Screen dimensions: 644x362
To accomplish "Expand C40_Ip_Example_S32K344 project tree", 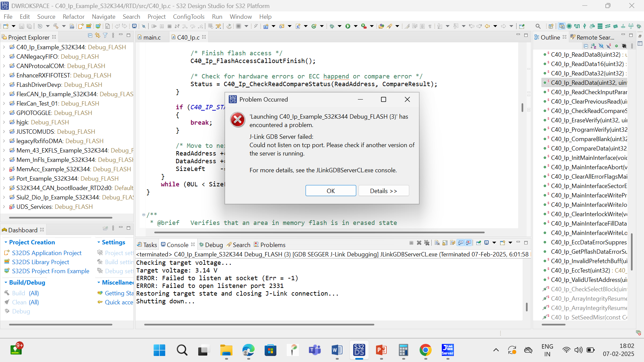I will (4, 47).
